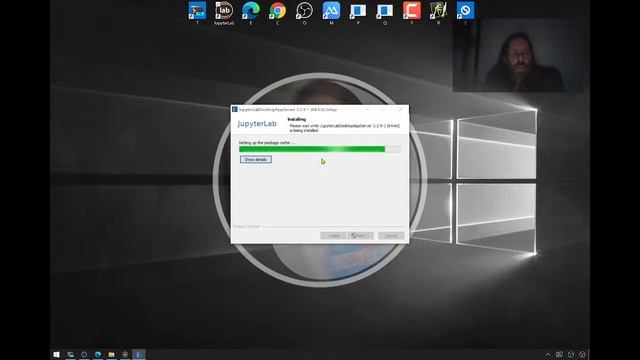Open the terminal shortcut labeled T

197,11
